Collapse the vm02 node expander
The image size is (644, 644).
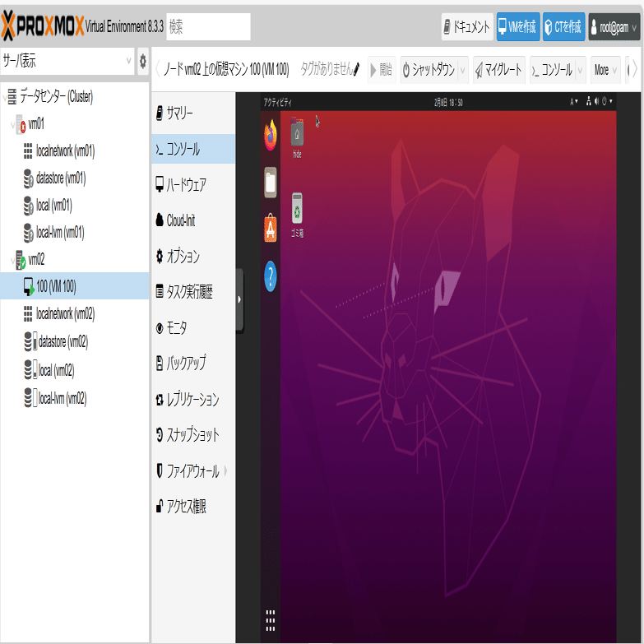tap(12, 261)
